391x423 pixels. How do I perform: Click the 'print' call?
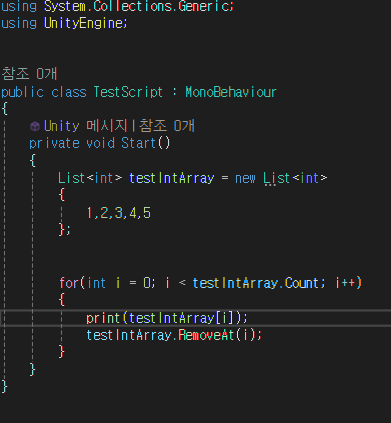(x=103, y=318)
